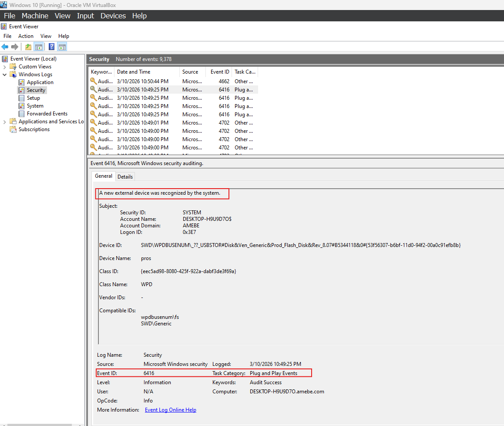The height and width of the screenshot is (426, 504).
Task: Sort by Keywords column header
Action: click(x=101, y=72)
